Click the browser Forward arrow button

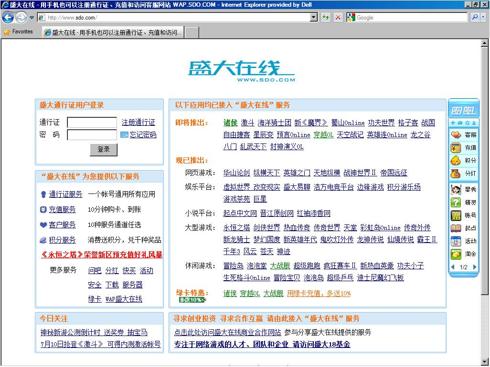coord(22,17)
